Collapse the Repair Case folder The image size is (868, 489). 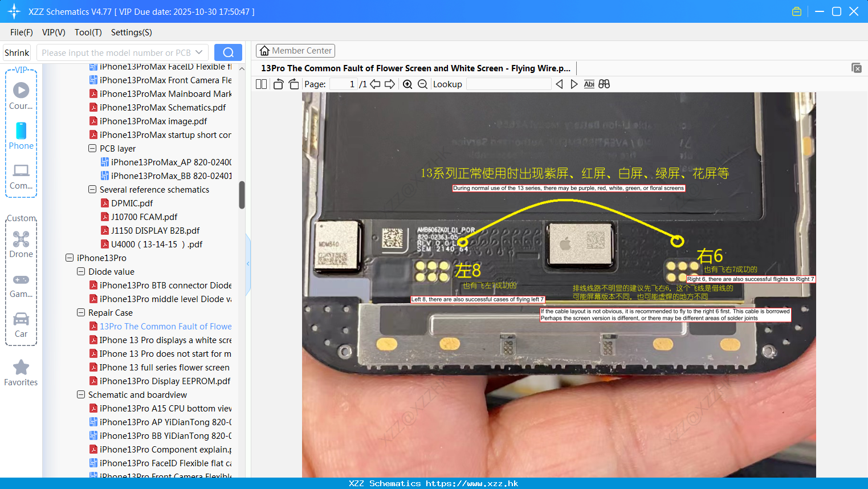pyautogui.click(x=81, y=312)
